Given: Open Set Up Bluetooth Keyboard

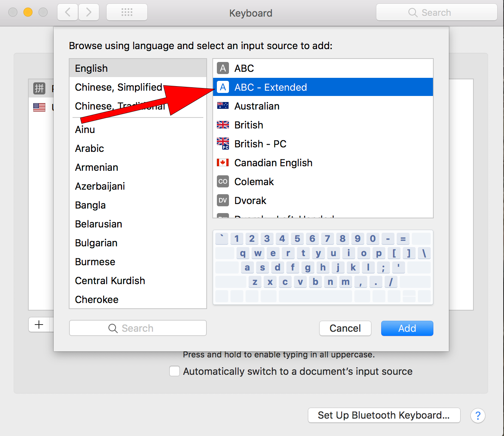Looking at the screenshot, I should (x=384, y=415).
